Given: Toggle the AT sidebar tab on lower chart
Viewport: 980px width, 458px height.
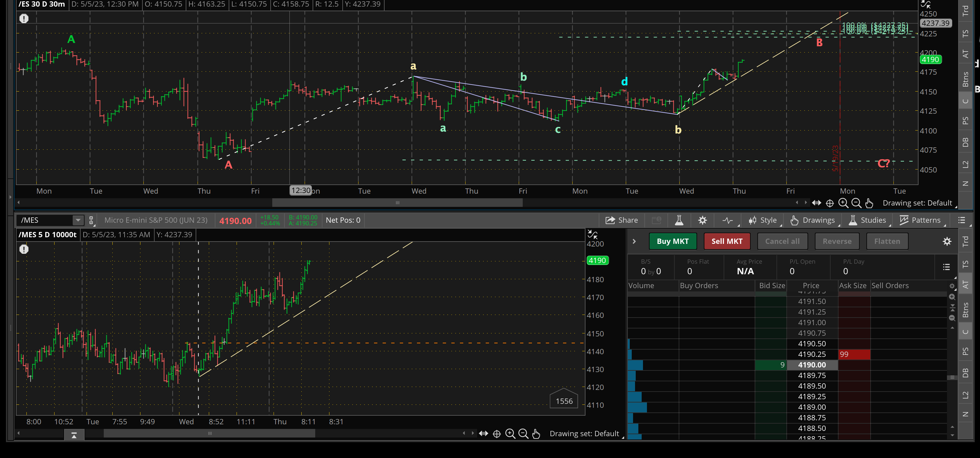Looking at the screenshot, I should [965, 285].
